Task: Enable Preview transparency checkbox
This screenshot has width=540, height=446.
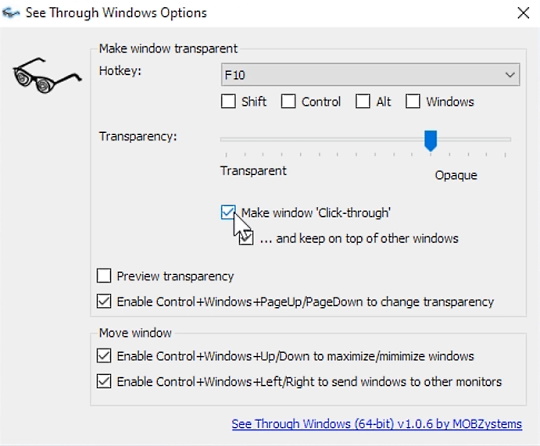Action: [104, 276]
